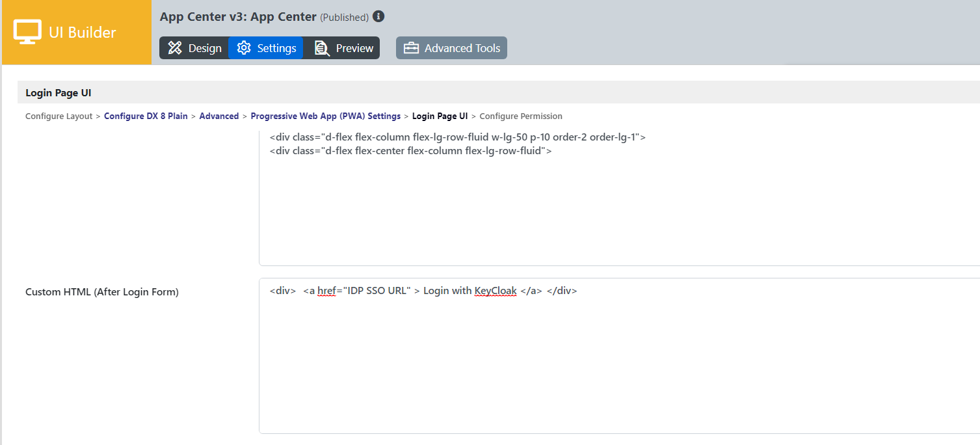Open Progressive Web App (PWA) Settings step

(325, 116)
